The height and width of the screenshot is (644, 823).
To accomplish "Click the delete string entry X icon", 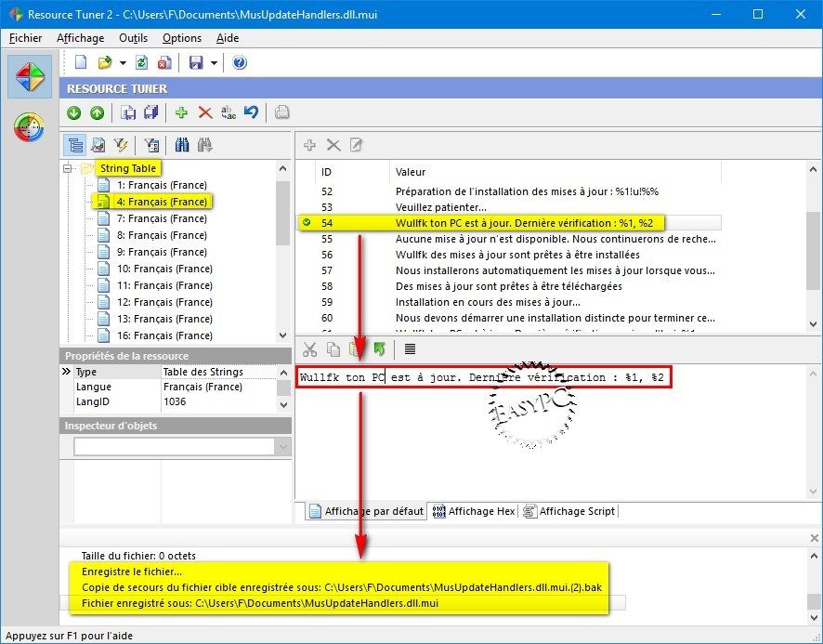I will click(x=333, y=145).
